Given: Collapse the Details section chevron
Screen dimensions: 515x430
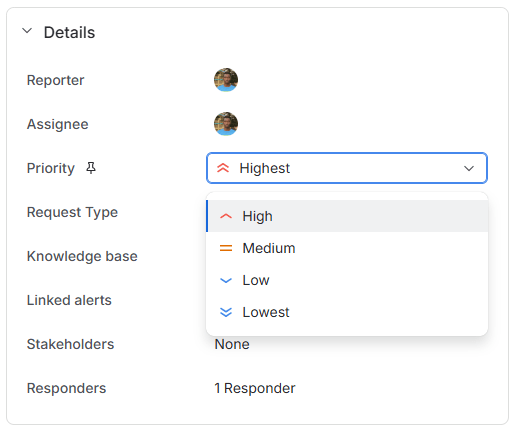Looking at the screenshot, I should [x=27, y=31].
